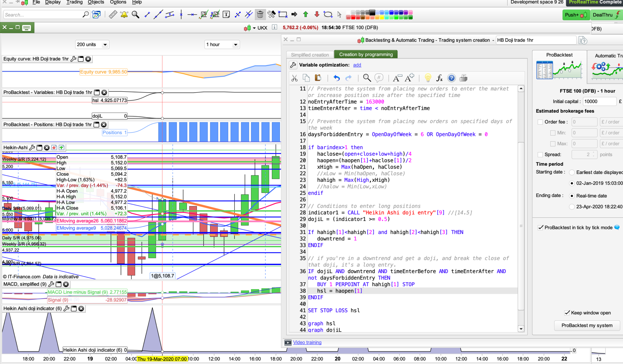
Task: Select the text annotation tool
Action: click(x=226, y=15)
